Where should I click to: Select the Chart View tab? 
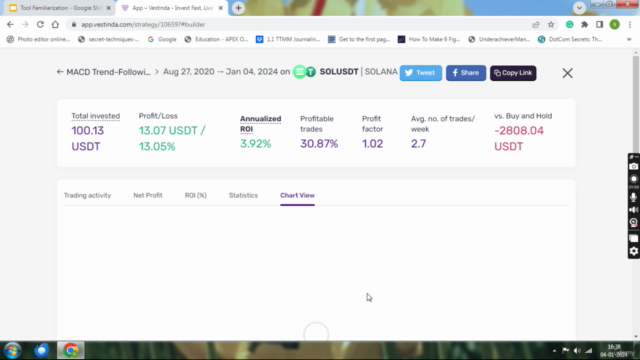pos(297,196)
